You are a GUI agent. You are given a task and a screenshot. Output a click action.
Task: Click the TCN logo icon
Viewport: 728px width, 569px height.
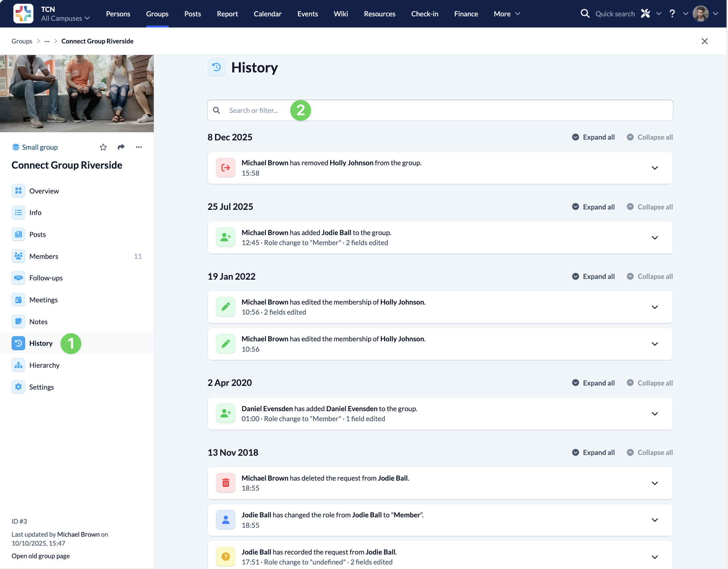23,14
